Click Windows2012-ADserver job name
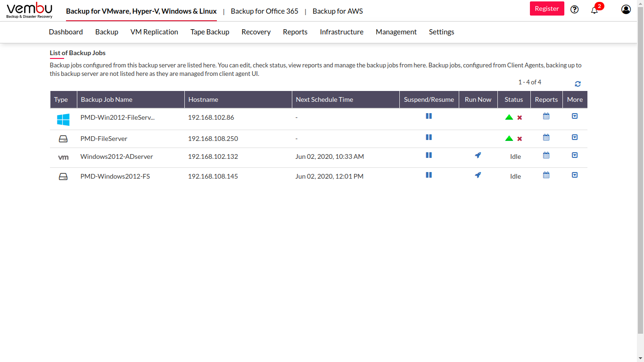The width and height of the screenshot is (644, 362). 116,156
